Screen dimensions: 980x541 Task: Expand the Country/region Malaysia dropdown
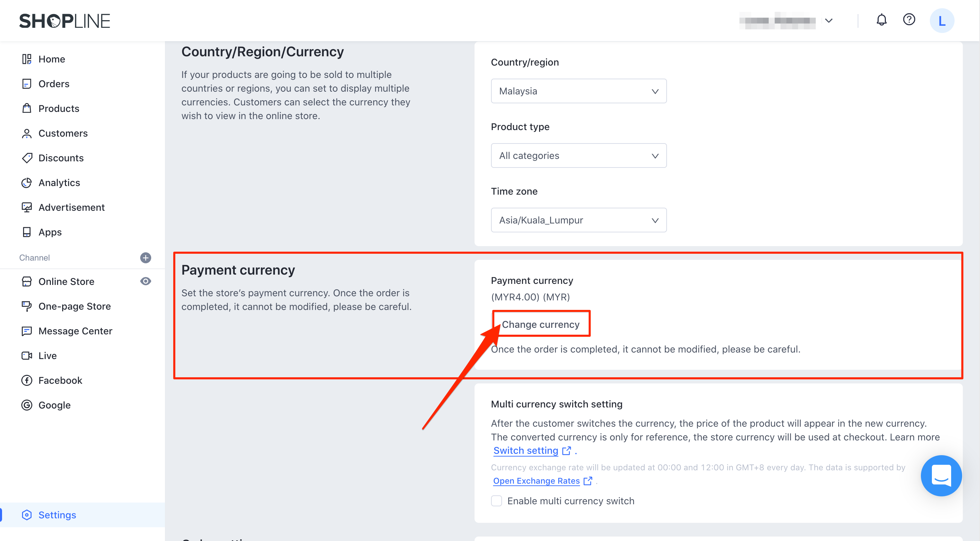tap(578, 91)
